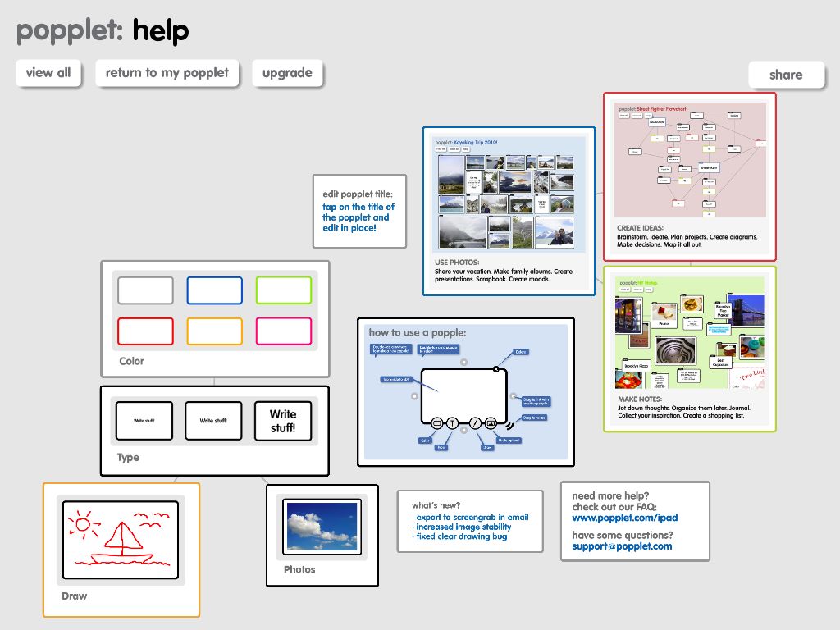This screenshot has height=630, width=840.
Task: Pick the red color swatch
Action: click(145, 331)
